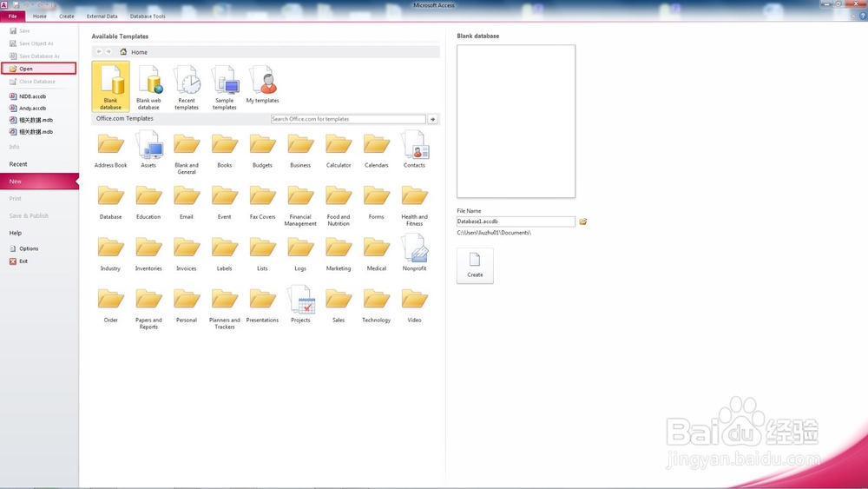Switch to the Database Tools tab
Screen dimensions: 868x489
coord(148,17)
